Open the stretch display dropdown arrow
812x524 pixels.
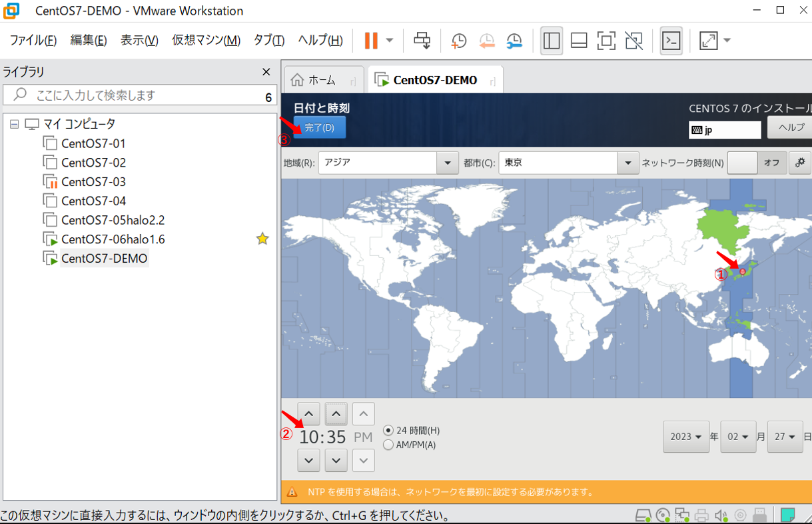click(727, 41)
